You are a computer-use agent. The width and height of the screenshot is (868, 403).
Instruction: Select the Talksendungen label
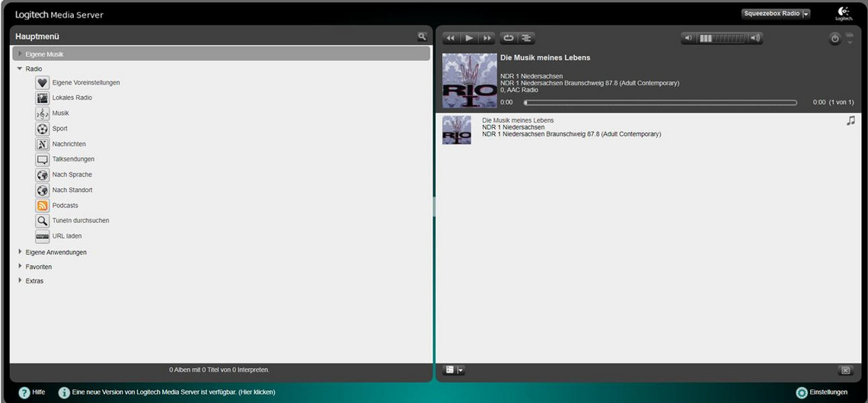[73, 159]
